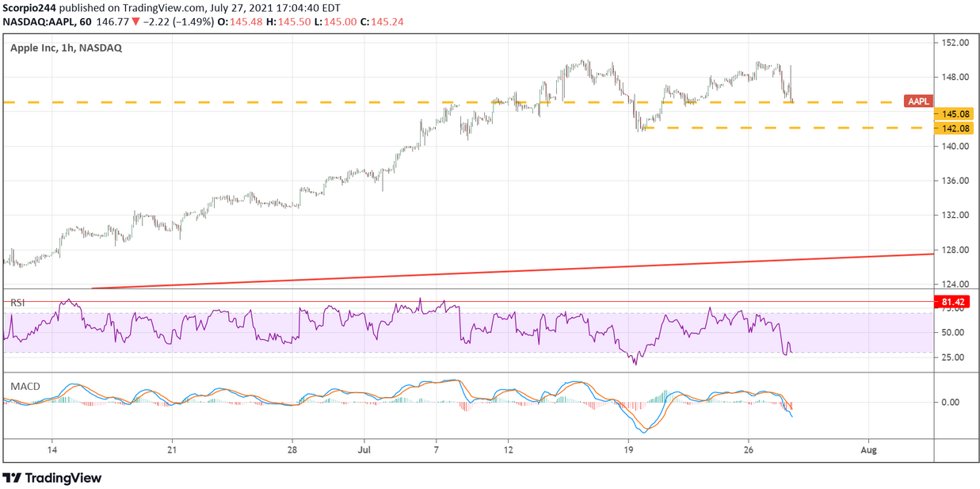
Task: Click the red AAPL price tag
Action: (x=919, y=101)
